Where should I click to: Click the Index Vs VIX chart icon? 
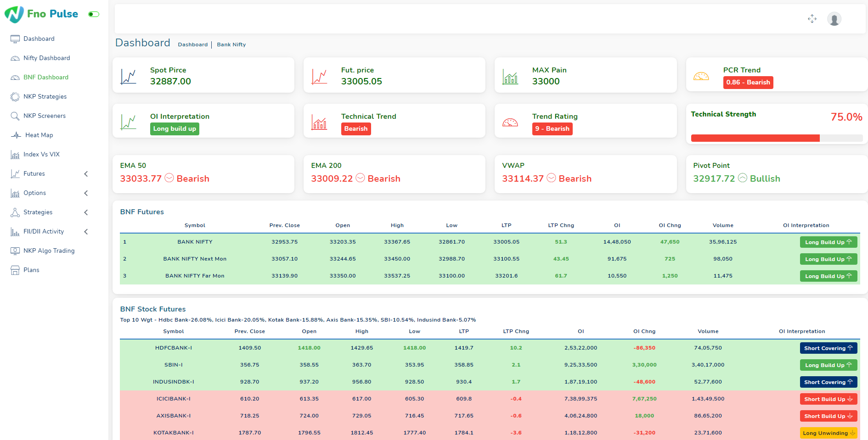[x=15, y=155]
